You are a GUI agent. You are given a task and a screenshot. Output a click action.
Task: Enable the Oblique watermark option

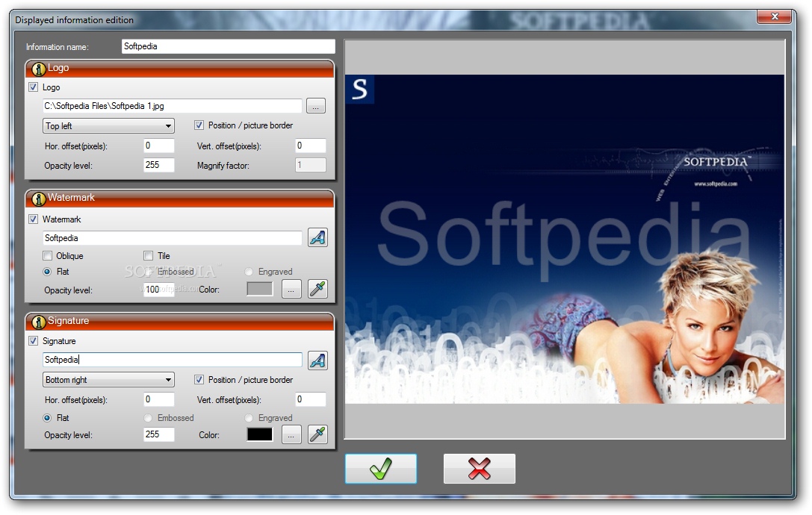point(48,256)
